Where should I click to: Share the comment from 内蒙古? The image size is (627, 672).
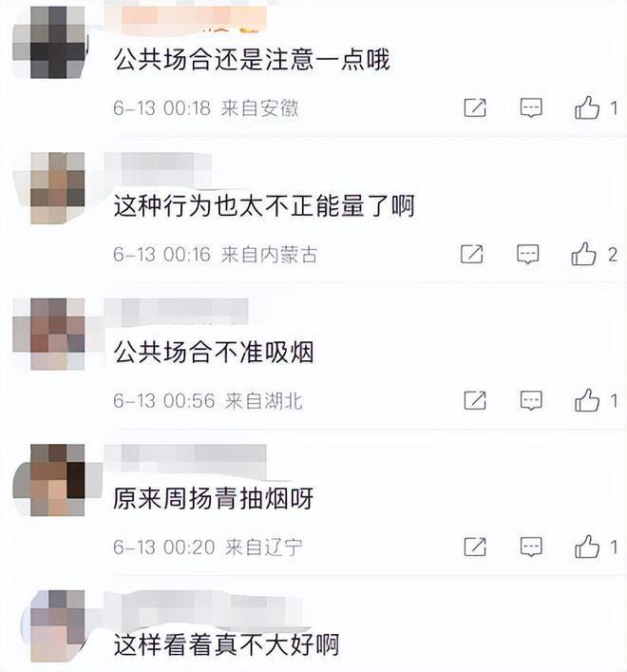[471, 254]
